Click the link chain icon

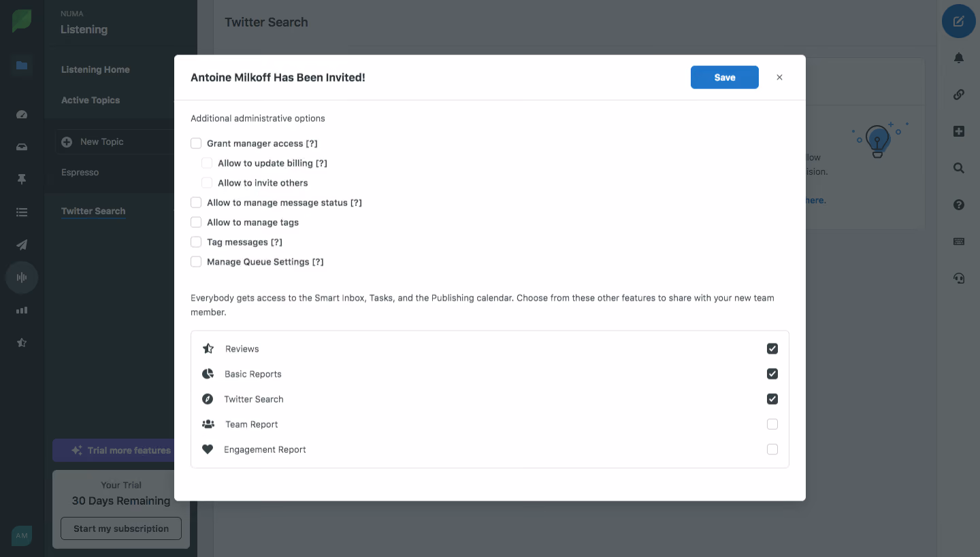point(959,95)
